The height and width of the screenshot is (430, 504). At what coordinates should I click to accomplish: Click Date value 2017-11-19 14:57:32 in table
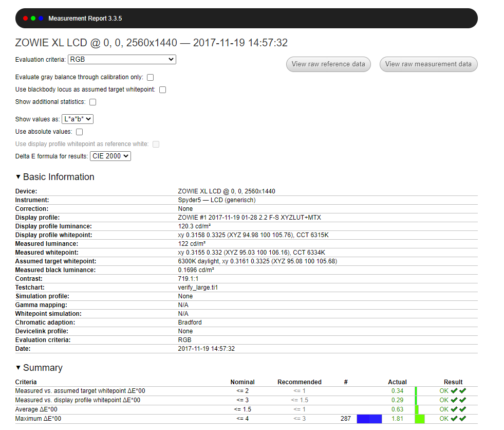click(207, 349)
